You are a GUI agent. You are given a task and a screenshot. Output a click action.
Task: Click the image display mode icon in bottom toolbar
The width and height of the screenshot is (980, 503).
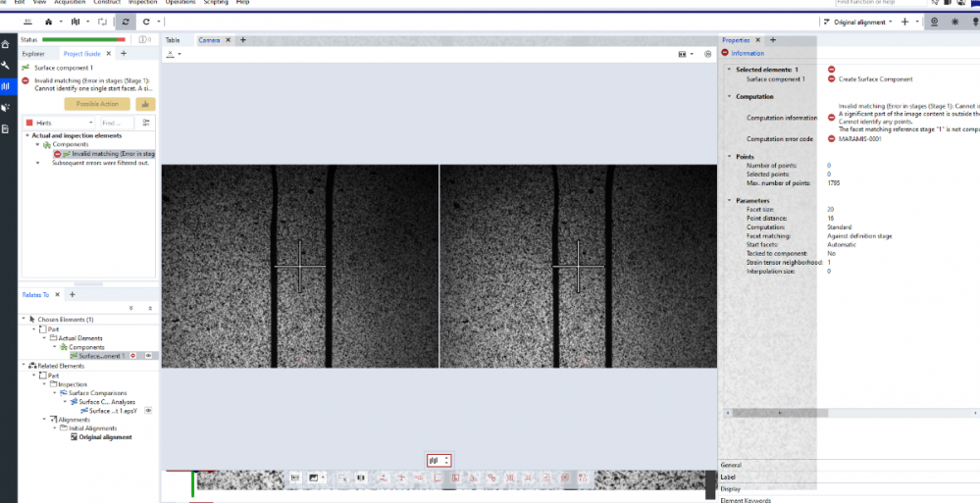pos(314,478)
